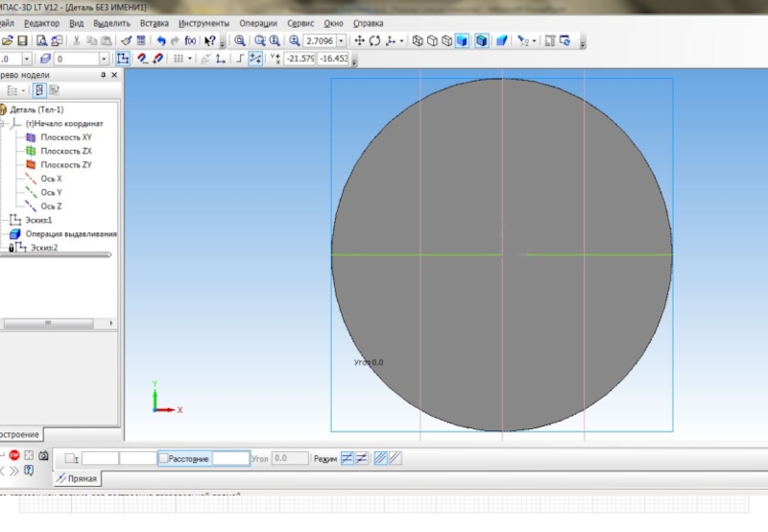The width and height of the screenshot is (768, 532).
Task: Expand the Начало координат tree node
Action: (x=2, y=124)
